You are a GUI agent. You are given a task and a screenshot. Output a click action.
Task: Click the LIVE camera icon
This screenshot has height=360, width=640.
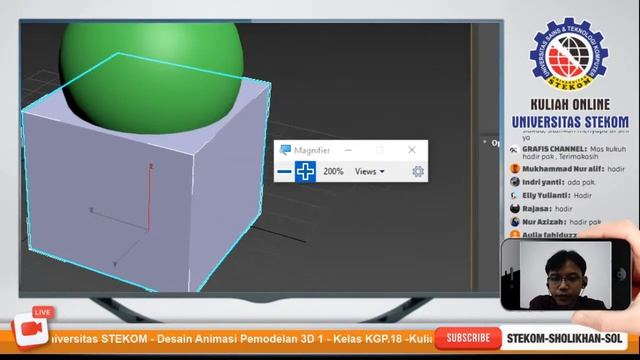[32, 328]
